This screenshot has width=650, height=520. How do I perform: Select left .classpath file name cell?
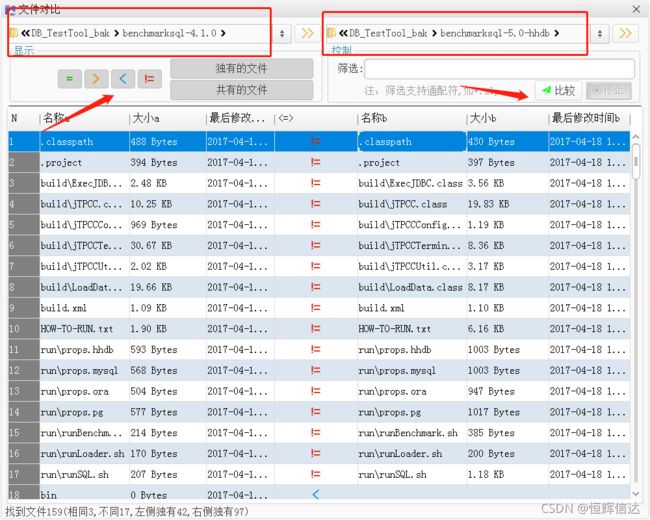(85, 141)
